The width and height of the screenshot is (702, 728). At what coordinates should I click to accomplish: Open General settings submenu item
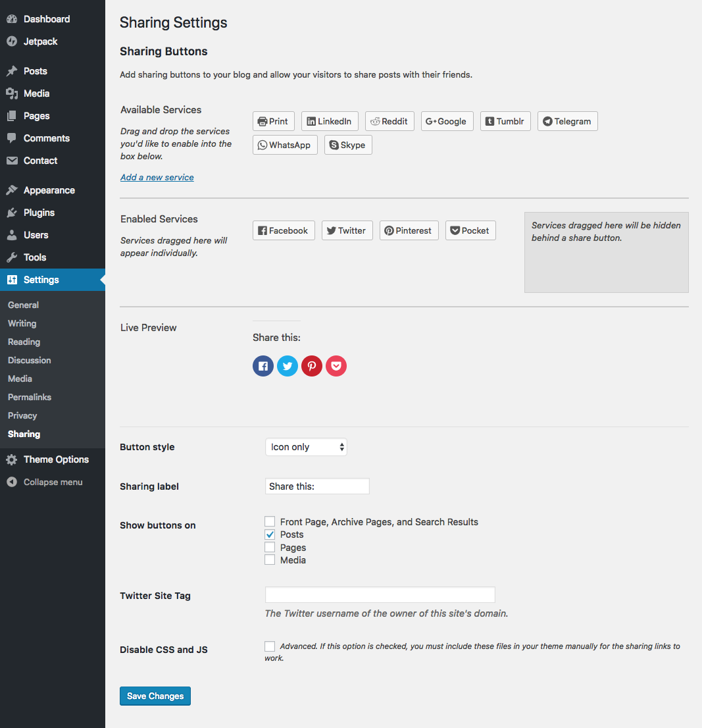click(x=23, y=305)
